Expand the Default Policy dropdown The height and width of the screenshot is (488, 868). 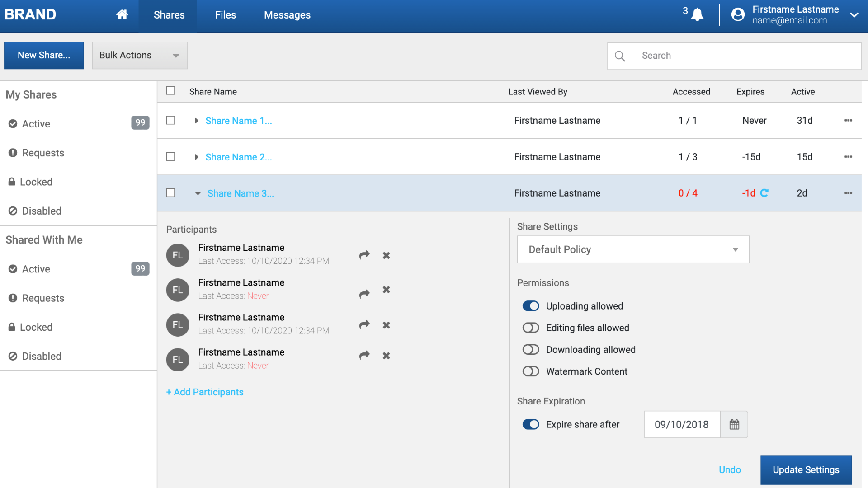coord(633,249)
